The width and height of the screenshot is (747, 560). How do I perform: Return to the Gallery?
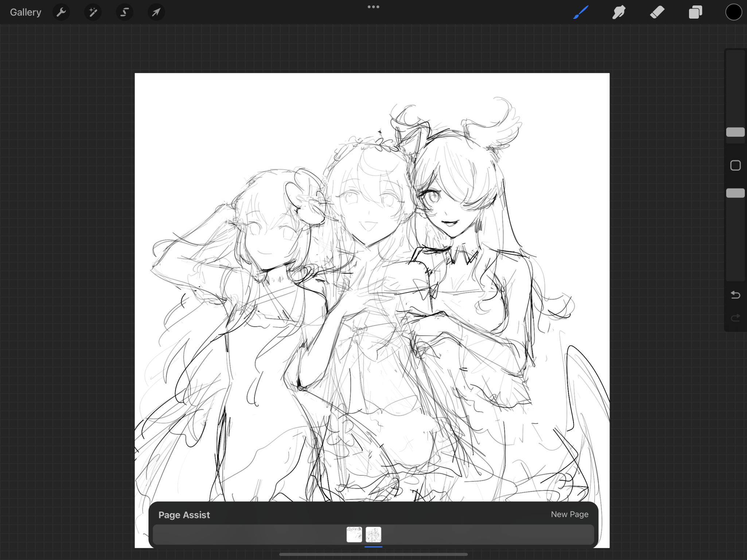26,12
